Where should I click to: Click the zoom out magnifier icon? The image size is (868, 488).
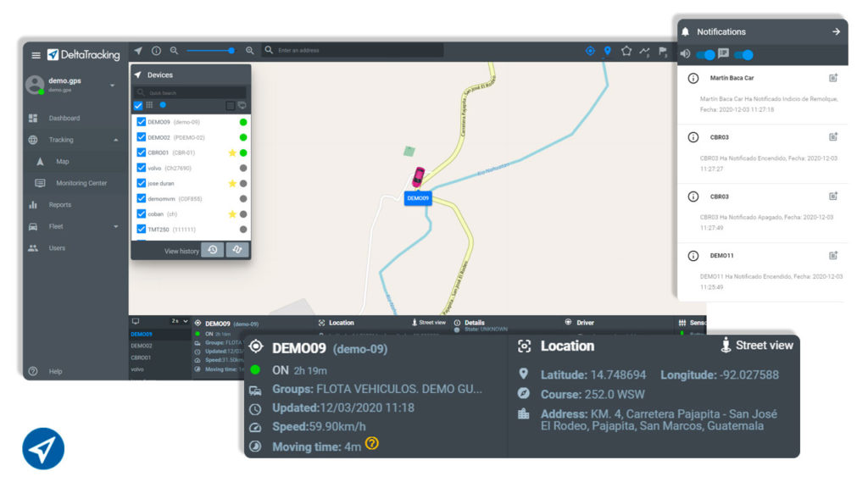(x=175, y=51)
